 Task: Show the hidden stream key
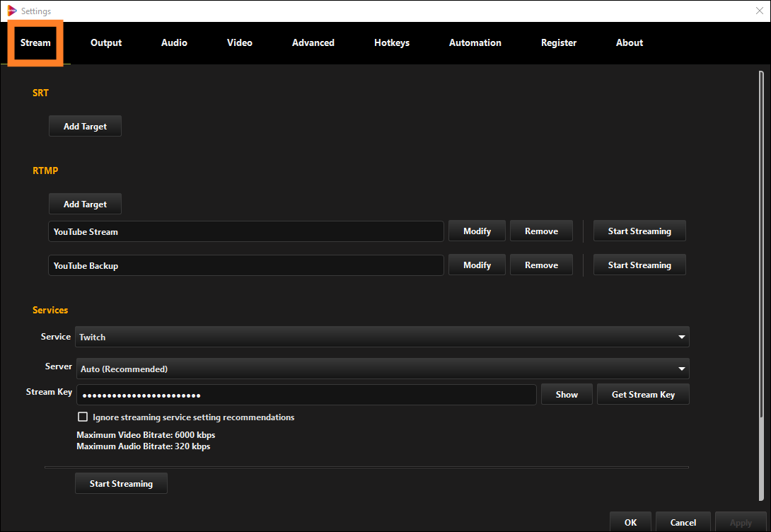pyautogui.click(x=567, y=394)
